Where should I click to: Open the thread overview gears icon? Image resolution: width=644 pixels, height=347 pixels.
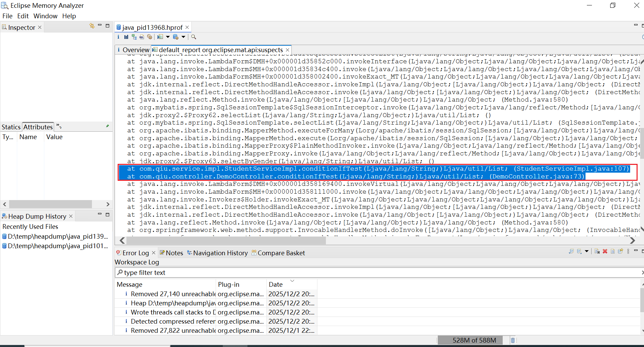[x=150, y=37]
